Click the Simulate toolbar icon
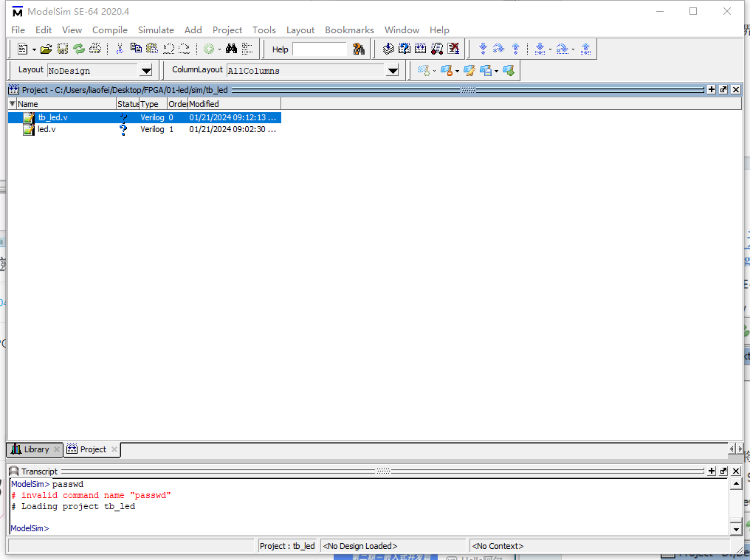Viewport: 750px width, 560px height. (437, 49)
